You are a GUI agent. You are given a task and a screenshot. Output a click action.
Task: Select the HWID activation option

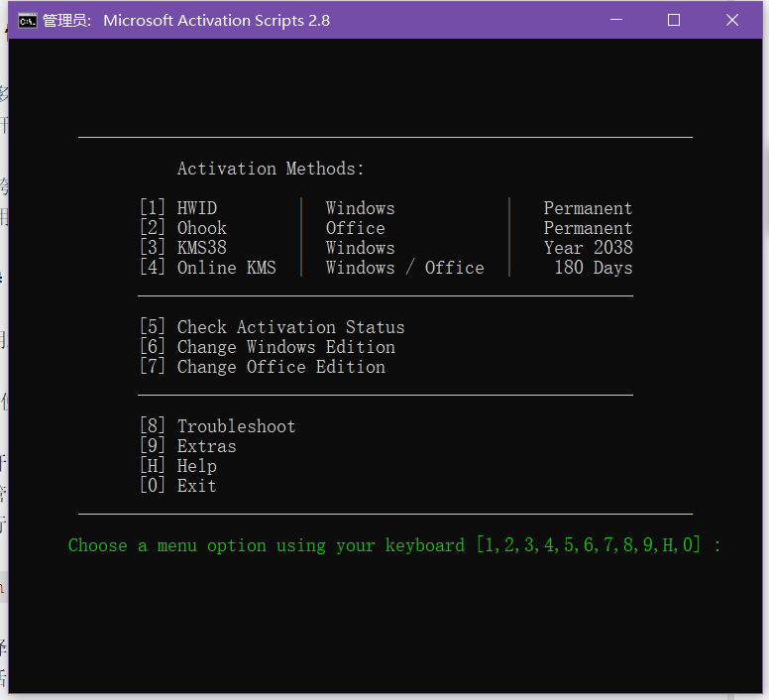pos(196,208)
